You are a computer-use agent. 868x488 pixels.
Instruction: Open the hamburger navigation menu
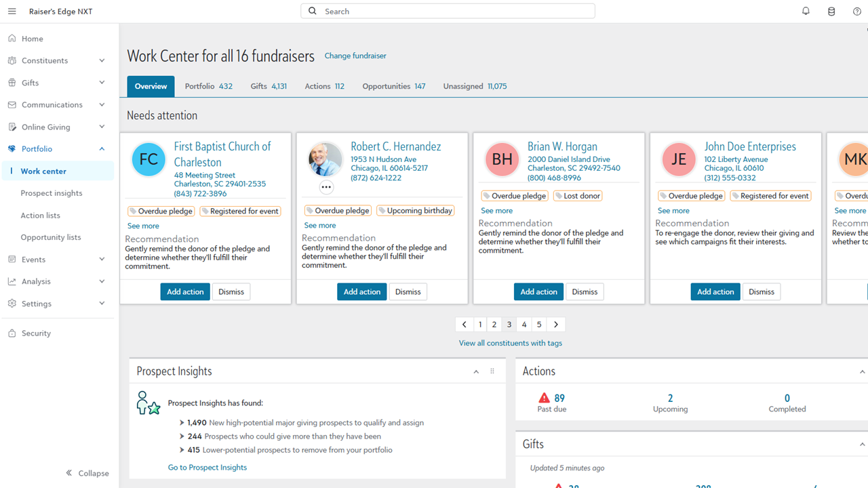pyautogui.click(x=12, y=12)
